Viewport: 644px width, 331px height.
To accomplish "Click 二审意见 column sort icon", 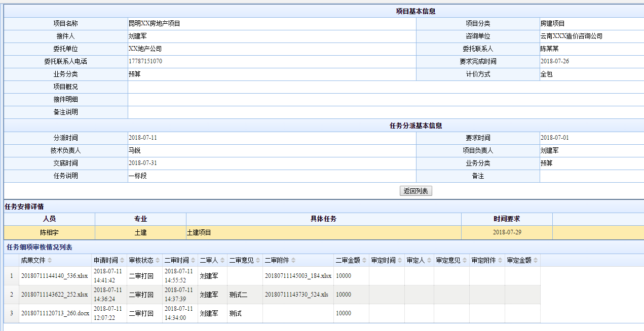I will [x=258, y=261].
